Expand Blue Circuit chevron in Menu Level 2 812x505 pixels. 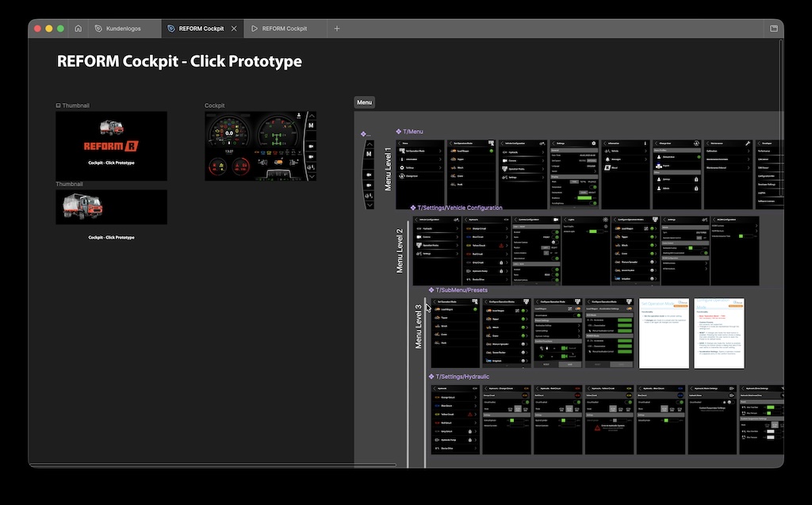coord(507,237)
